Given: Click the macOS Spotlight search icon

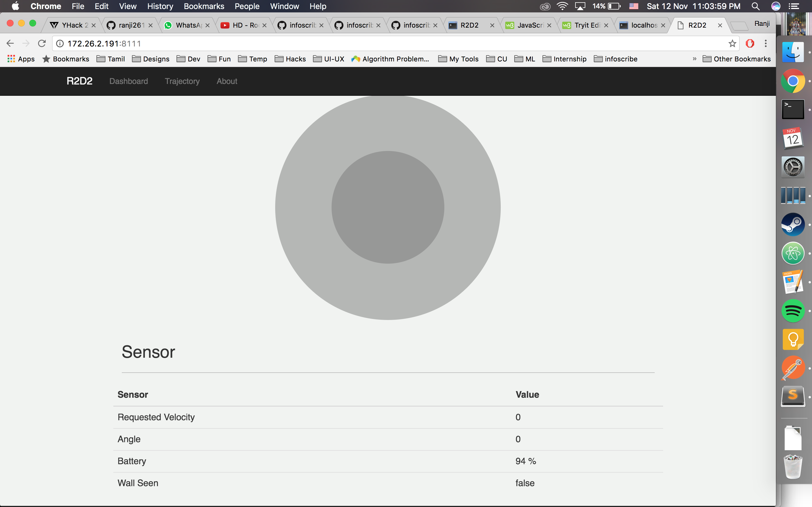Looking at the screenshot, I should pos(755,6).
